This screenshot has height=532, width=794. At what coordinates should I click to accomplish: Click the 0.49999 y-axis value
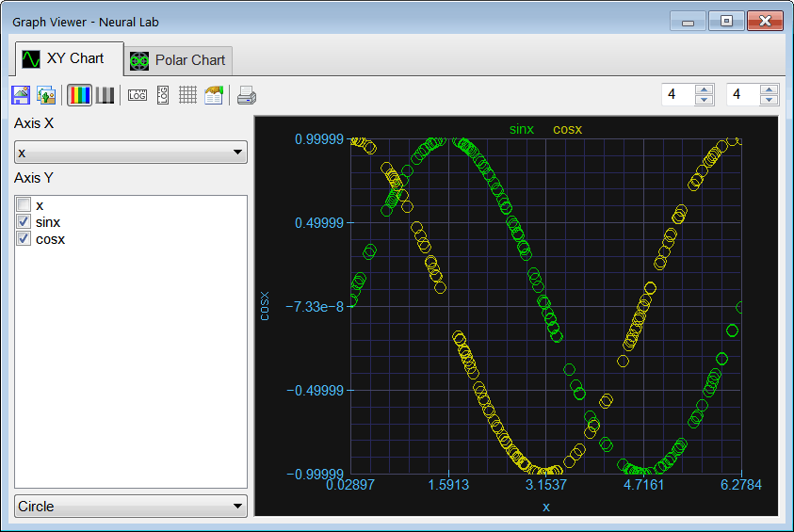click(319, 223)
